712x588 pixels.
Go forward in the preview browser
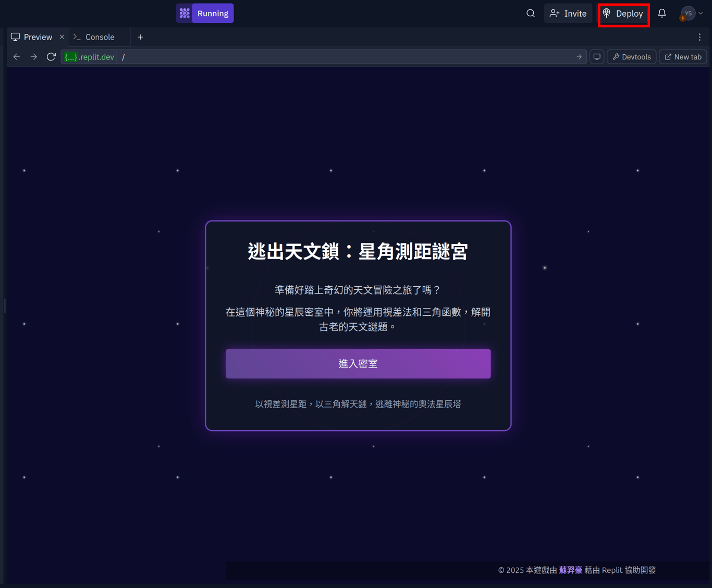(34, 57)
